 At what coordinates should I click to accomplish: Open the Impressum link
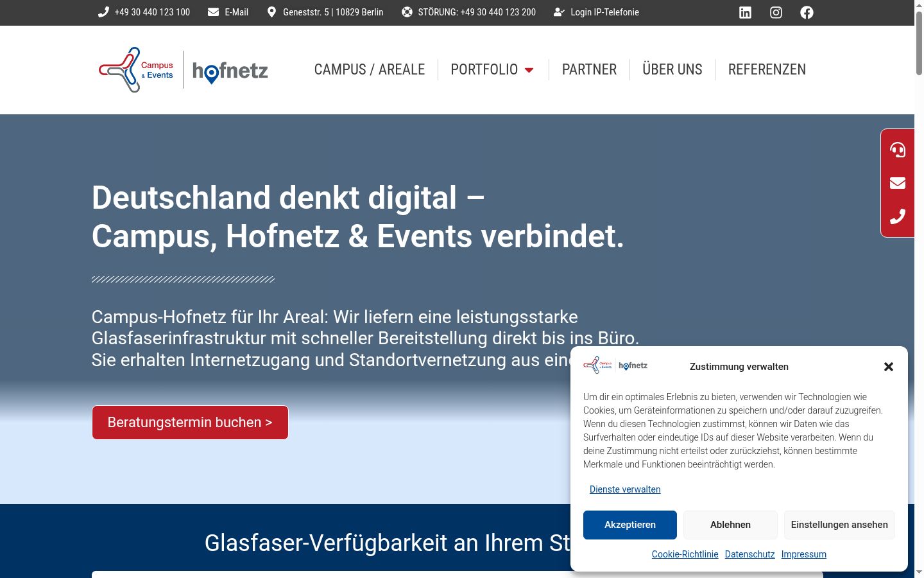point(804,554)
